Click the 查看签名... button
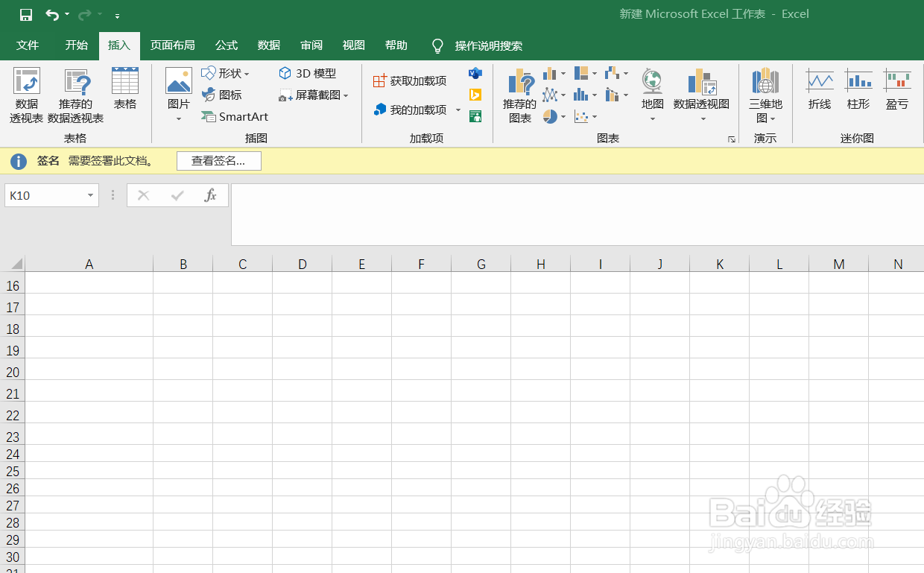The height and width of the screenshot is (573, 924). (219, 161)
